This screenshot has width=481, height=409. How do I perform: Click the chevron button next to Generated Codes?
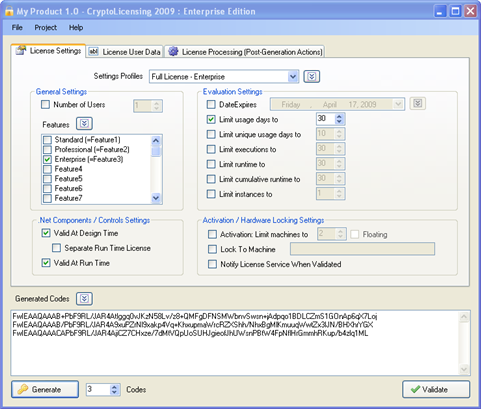tap(84, 299)
